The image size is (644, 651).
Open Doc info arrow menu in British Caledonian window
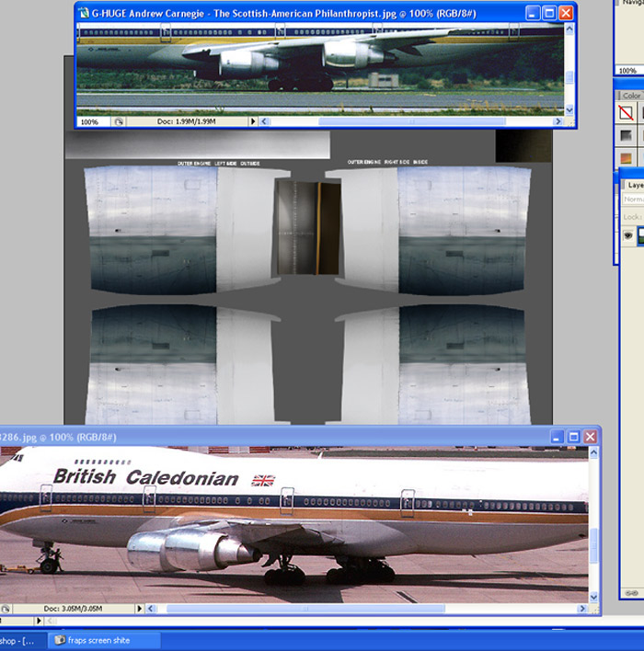[x=140, y=609]
